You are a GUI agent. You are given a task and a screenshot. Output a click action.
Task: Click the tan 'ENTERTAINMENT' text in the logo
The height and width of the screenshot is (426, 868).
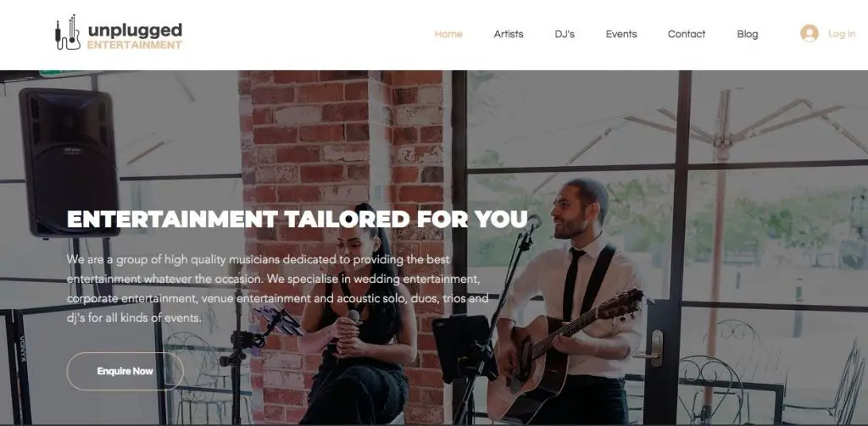tap(135, 46)
